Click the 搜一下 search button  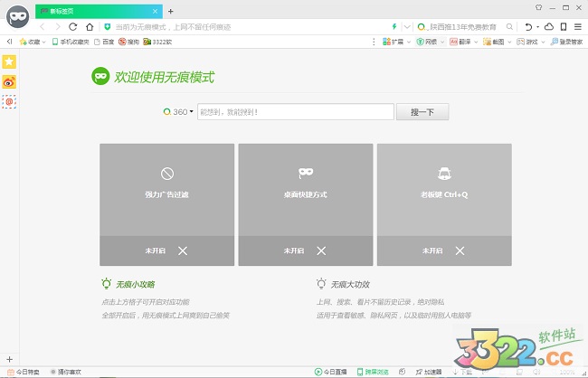tap(422, 112)
